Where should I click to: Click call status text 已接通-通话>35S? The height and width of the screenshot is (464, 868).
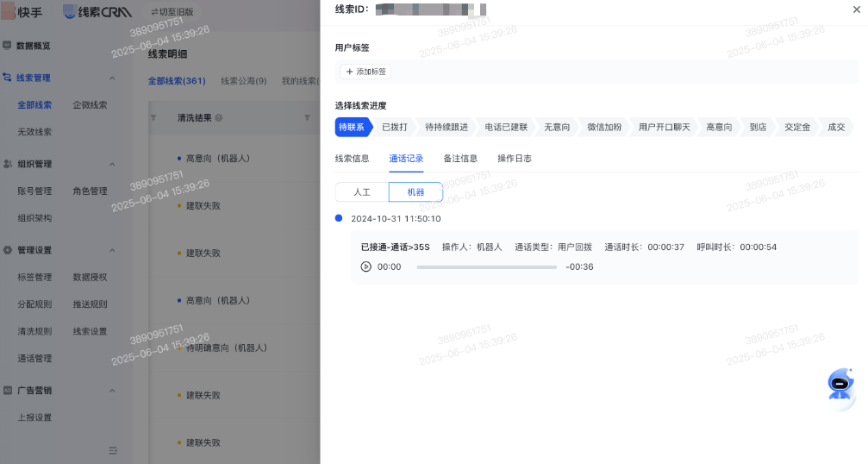396,247
